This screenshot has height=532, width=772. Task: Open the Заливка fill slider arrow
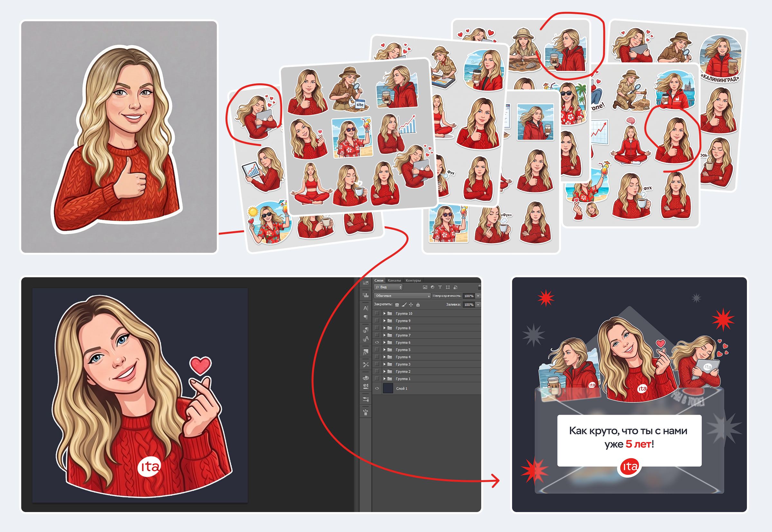point(478,305)
